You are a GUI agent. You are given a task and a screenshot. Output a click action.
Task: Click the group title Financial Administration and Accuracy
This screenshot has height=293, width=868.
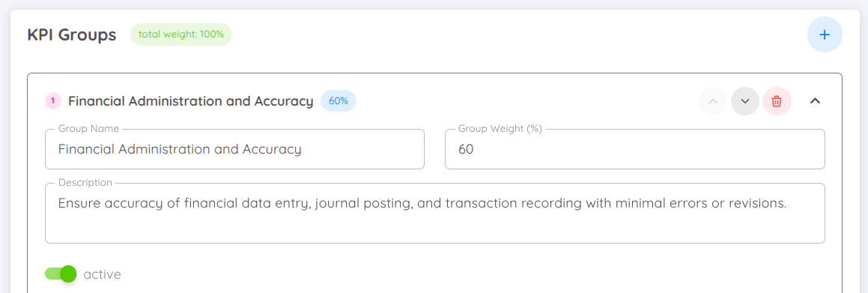click(x=191, y=101)
